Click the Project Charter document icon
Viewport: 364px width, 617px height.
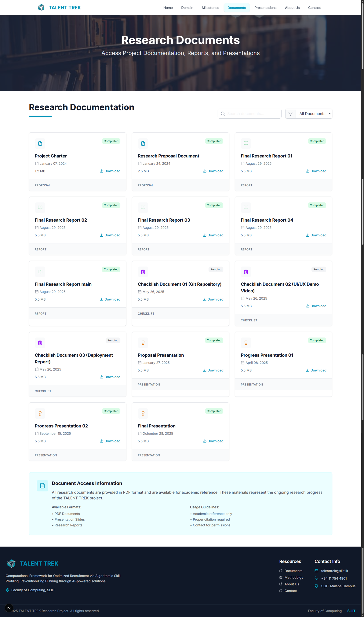40,144
